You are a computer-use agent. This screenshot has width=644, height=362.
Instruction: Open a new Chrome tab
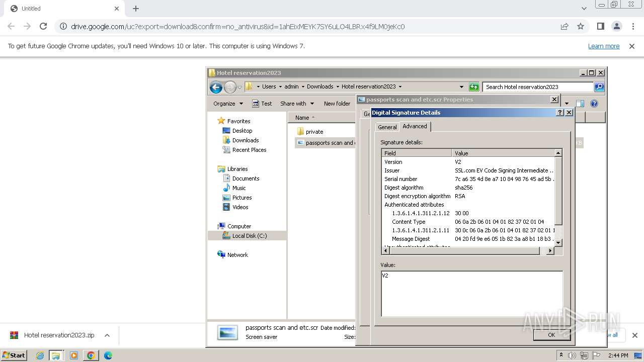(x=136, y=9)
